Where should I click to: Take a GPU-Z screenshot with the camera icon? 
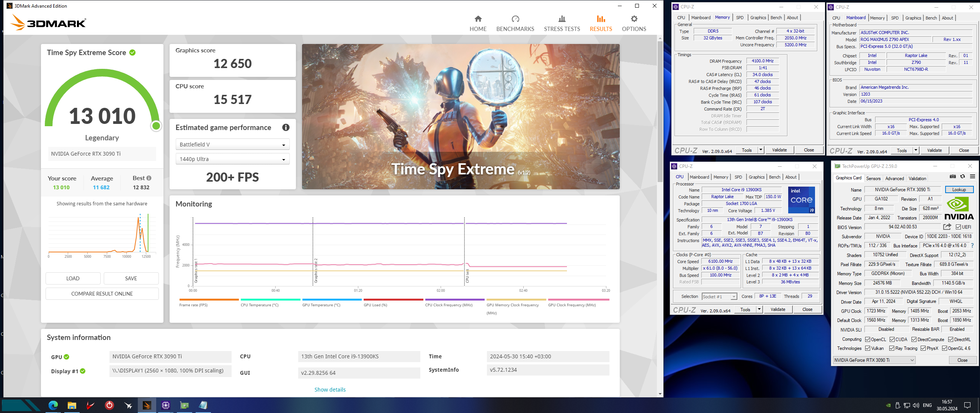point(953,177)
